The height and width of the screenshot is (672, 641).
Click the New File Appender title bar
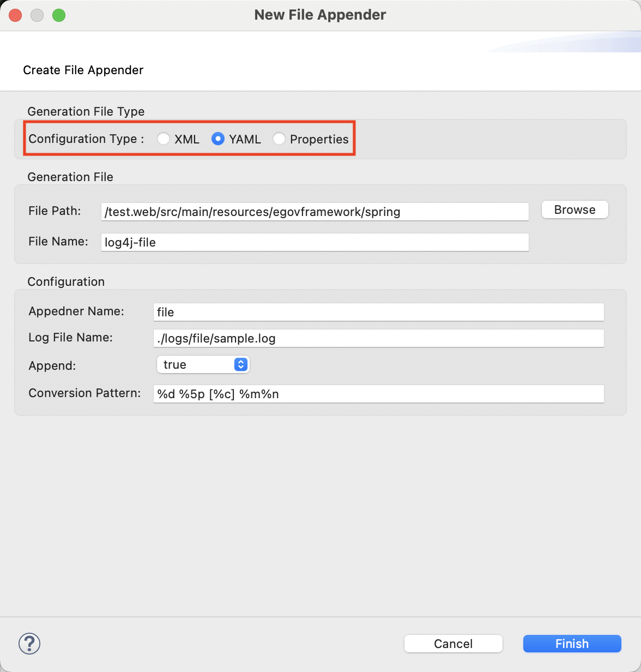320,15
